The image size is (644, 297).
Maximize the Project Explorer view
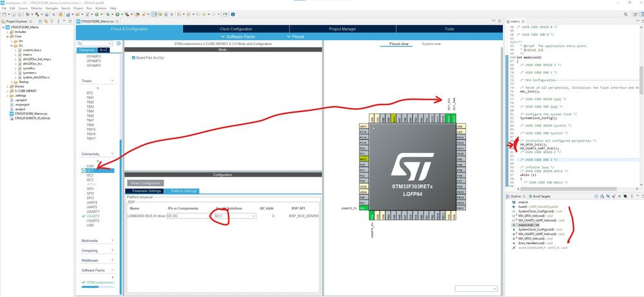[68, 21]
